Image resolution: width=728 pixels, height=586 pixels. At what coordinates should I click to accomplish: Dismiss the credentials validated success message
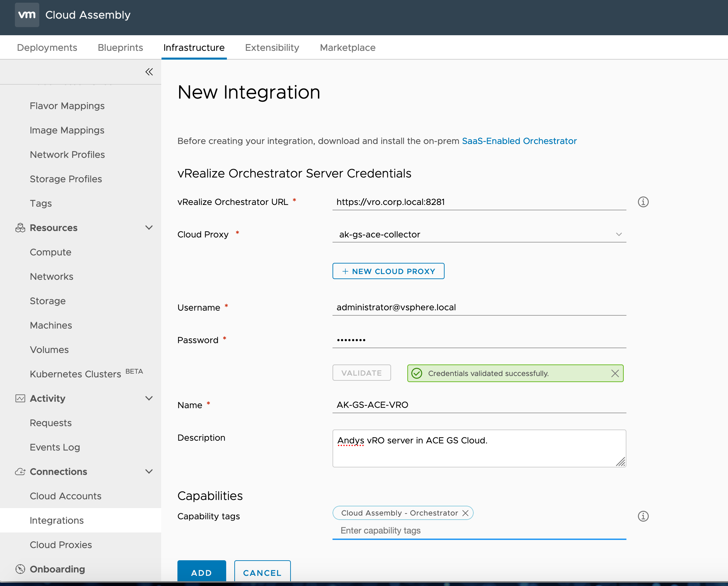click(x=615, y=373)
